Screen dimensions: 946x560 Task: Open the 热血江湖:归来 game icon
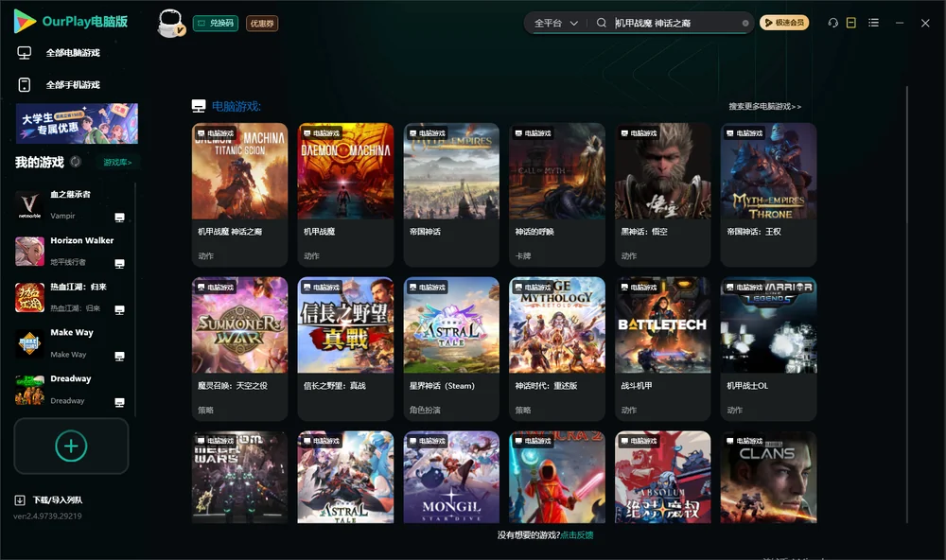point(29,297)
